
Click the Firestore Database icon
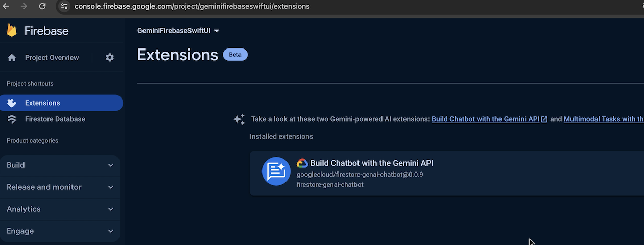[12, 119]
